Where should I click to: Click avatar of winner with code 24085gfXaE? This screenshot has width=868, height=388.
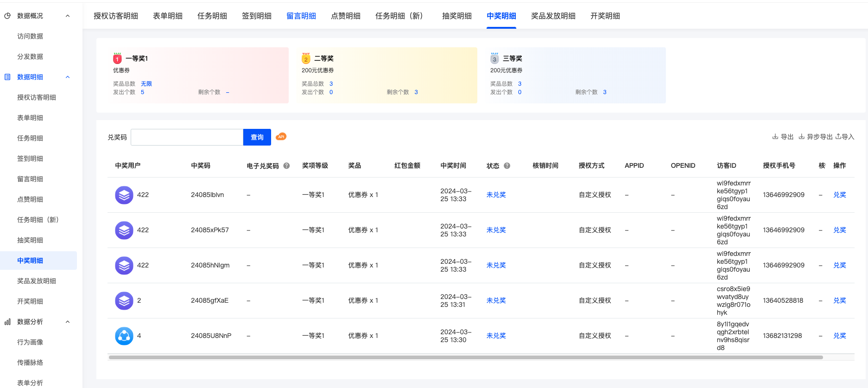coord(124,301)
